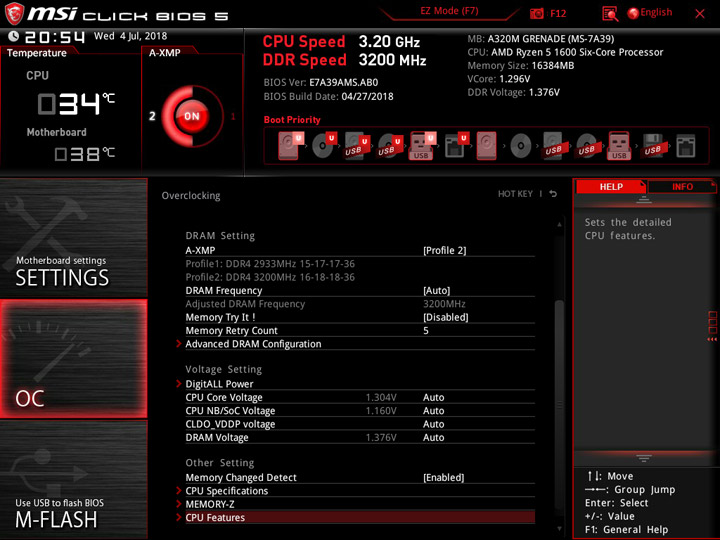Select A-XMP profile number 2 on the dial

tap(152, 116)
